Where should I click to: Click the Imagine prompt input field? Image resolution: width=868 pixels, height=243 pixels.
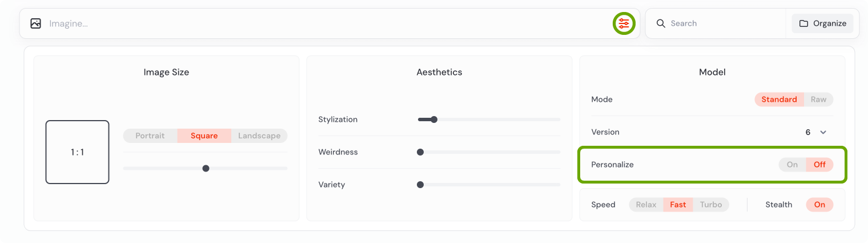click(x=325, y=23)
